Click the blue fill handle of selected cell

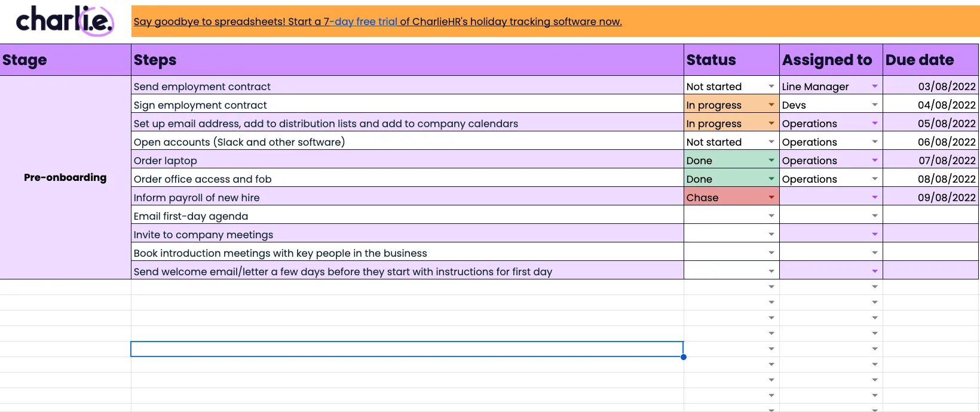click(x=683, y=357)
